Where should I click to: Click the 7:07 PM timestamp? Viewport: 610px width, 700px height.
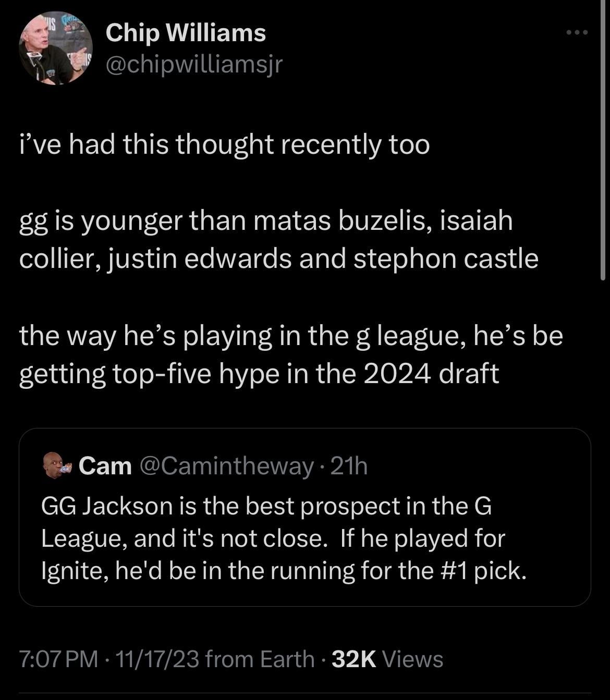click(58, 659)
